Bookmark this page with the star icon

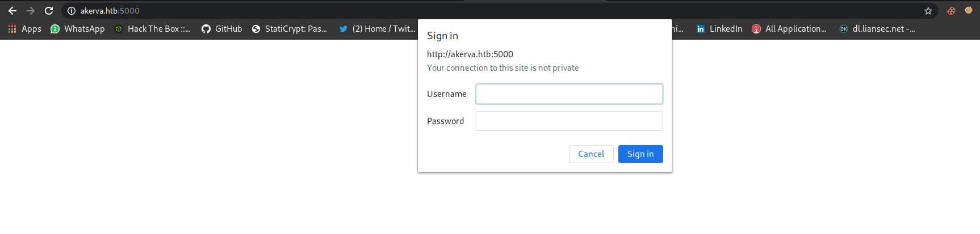tap(928, 11)
